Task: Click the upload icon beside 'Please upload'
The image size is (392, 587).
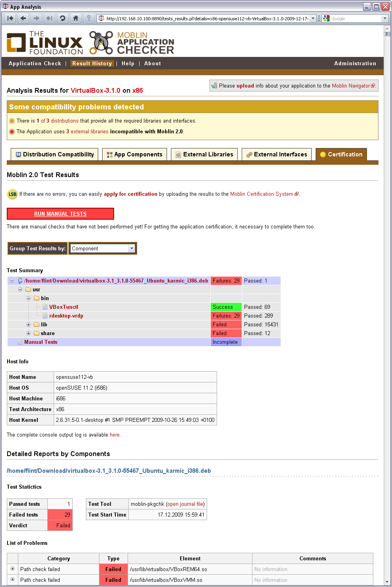Action: [214, 86]
